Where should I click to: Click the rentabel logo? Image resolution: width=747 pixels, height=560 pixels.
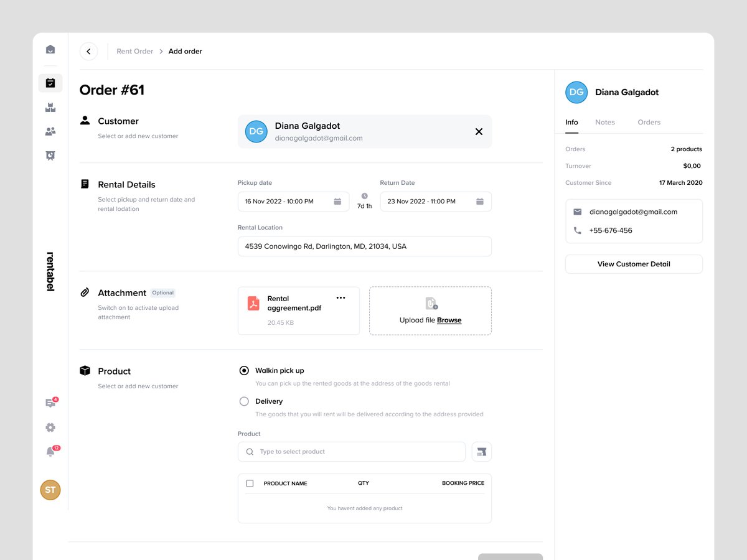50,271
